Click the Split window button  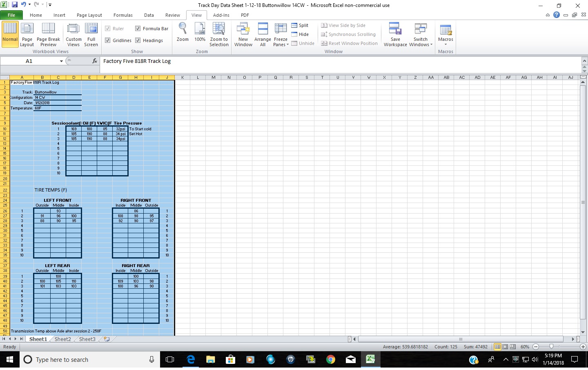[300, 25]
